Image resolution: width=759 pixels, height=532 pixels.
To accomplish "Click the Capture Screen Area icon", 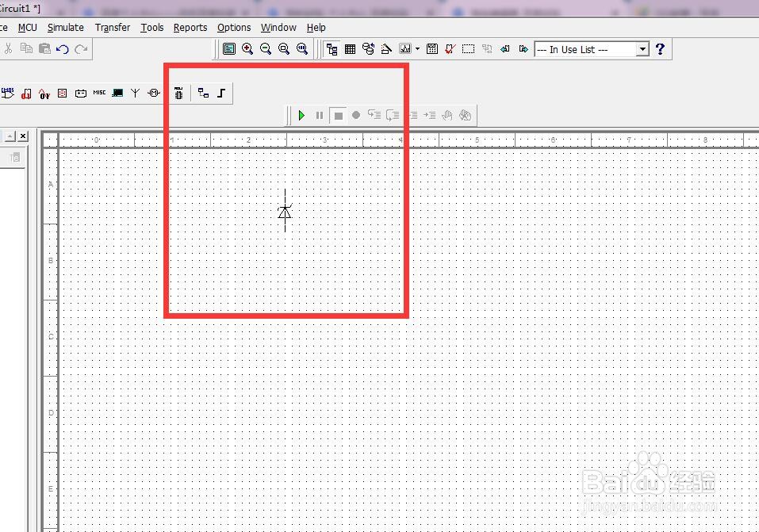I will tap(468, 49).
